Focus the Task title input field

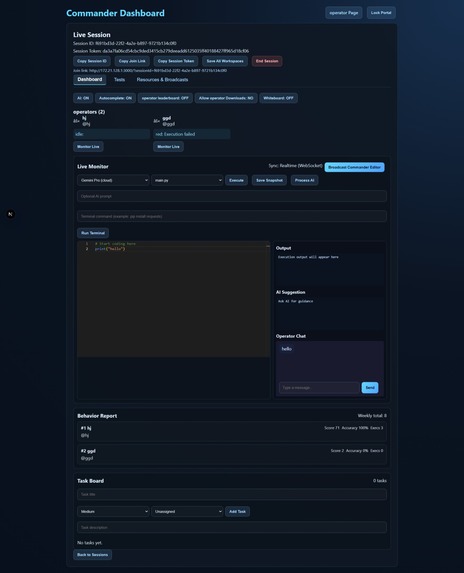(232, 494)
